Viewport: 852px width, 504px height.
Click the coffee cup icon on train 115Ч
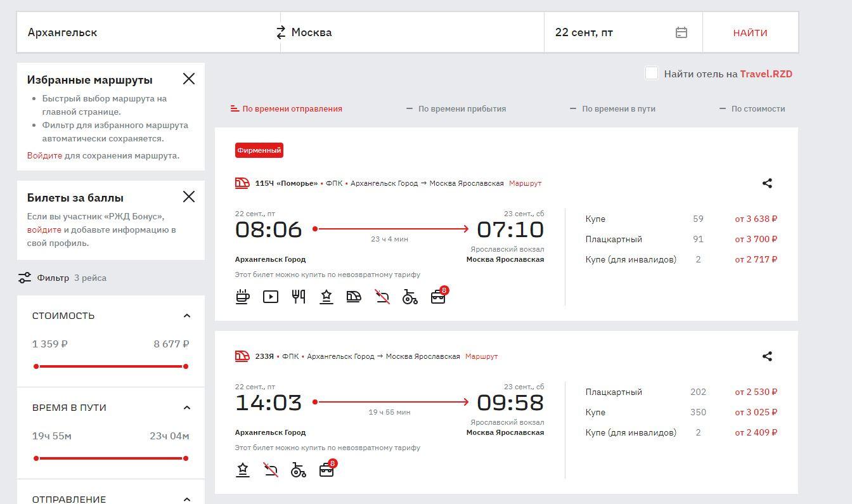coord(242,296)
